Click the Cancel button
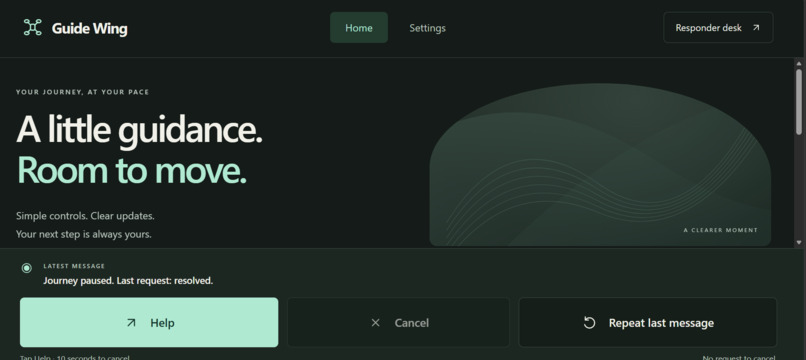806x360 pixels. 398,322
